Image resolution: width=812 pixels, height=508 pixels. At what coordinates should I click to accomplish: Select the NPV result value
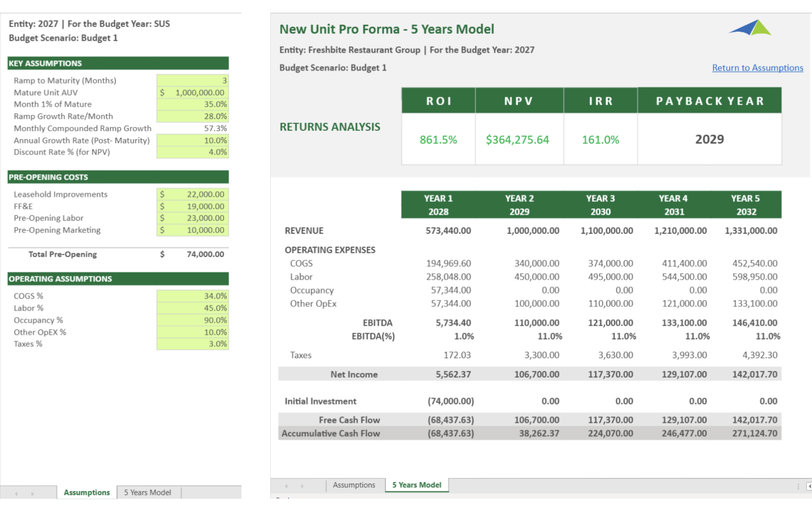tap(517, 140)
